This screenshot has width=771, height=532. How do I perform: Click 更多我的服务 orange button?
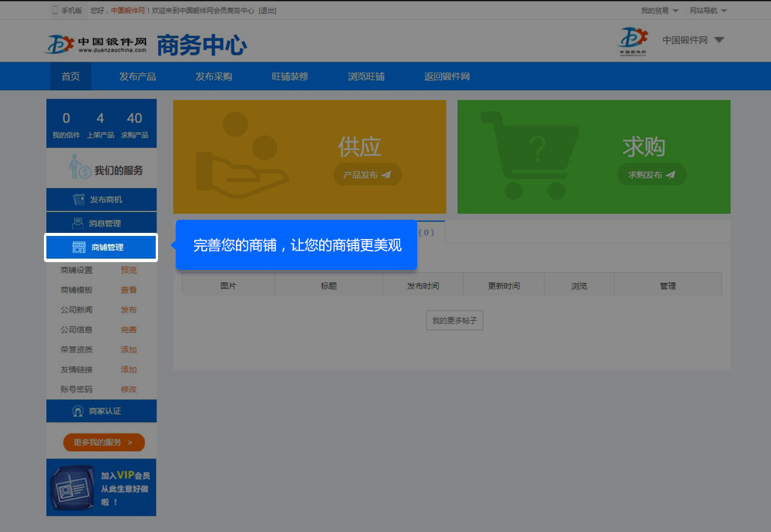(104, 443)
